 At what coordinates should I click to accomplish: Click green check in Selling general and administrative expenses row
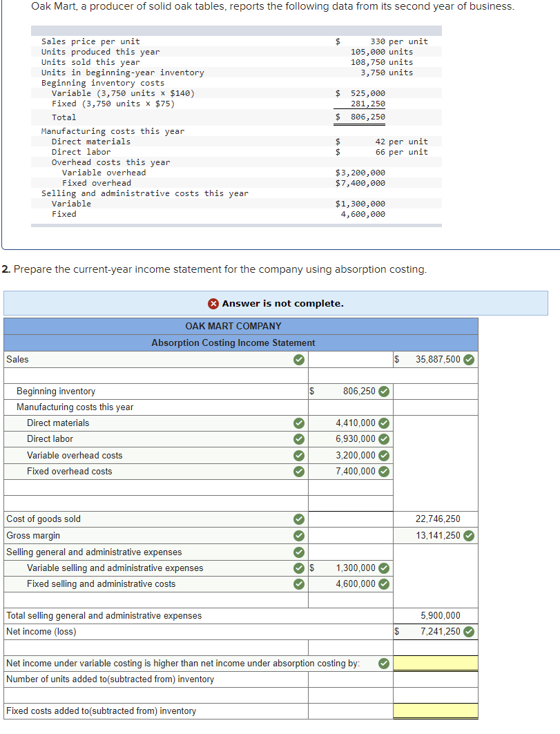[299, 552]
